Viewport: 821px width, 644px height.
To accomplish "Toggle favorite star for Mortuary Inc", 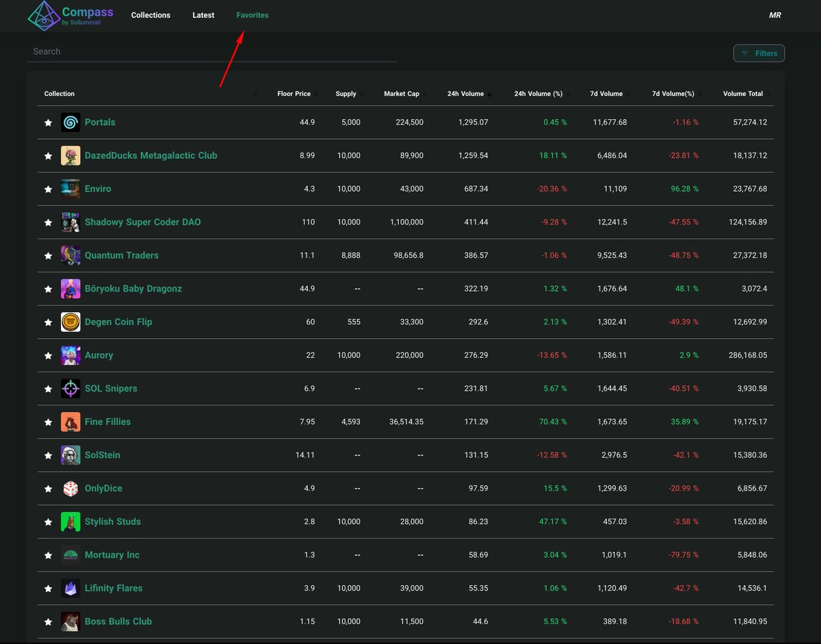I will tap(48, 555).
